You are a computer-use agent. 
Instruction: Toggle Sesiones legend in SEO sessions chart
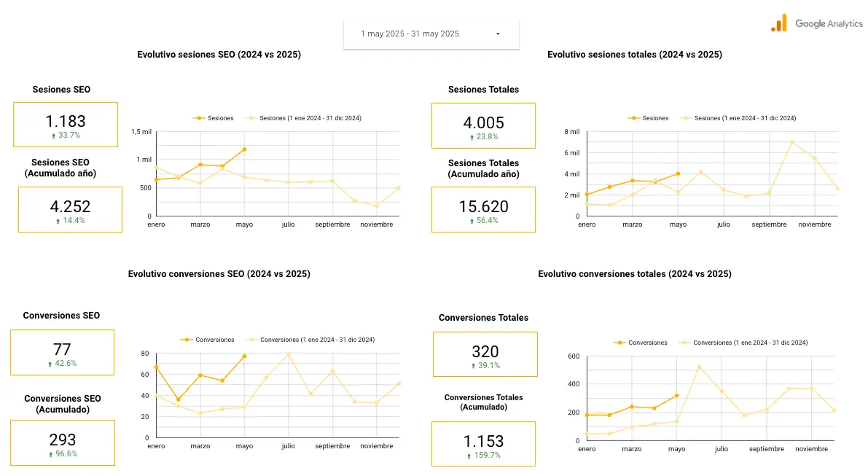tap(215, 118)
